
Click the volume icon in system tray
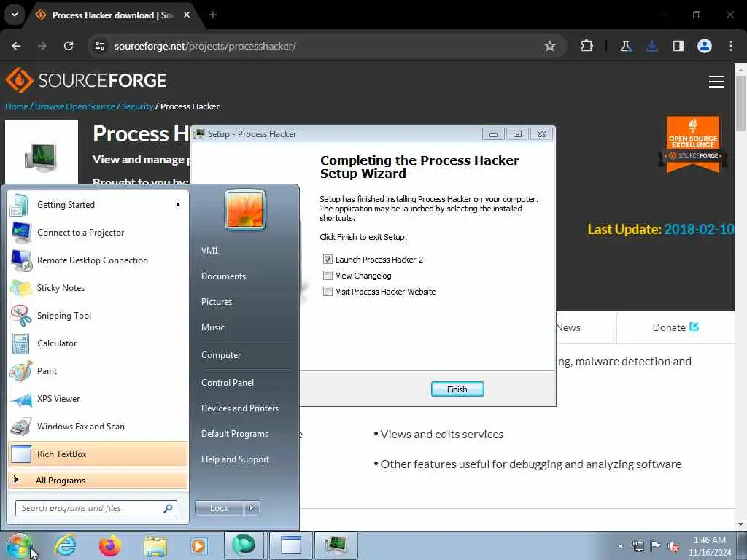coord(673,547)
